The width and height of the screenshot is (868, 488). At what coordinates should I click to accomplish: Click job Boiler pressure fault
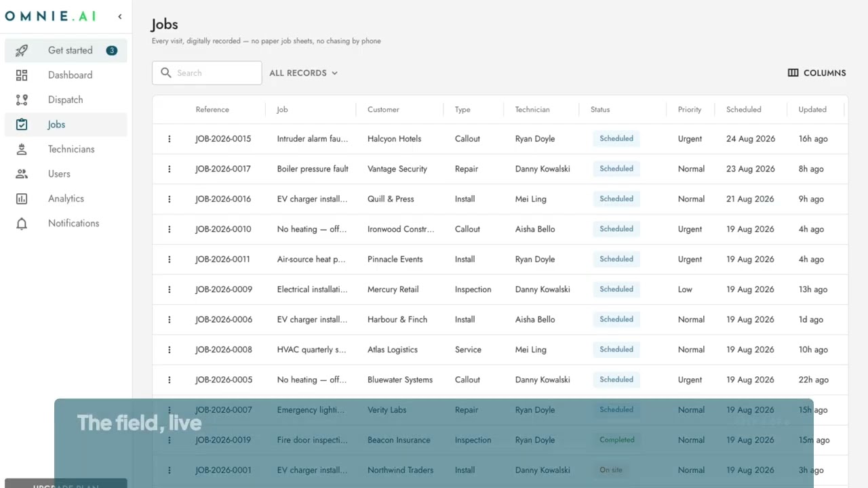[x=313, y=169]
